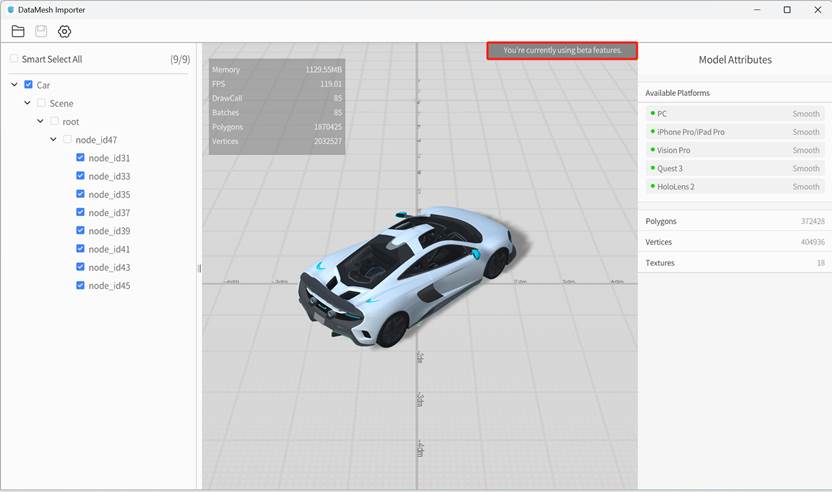This screenshot has width=832, height=492.
Task: Click the green status dot beside PC
Action: 652,114
